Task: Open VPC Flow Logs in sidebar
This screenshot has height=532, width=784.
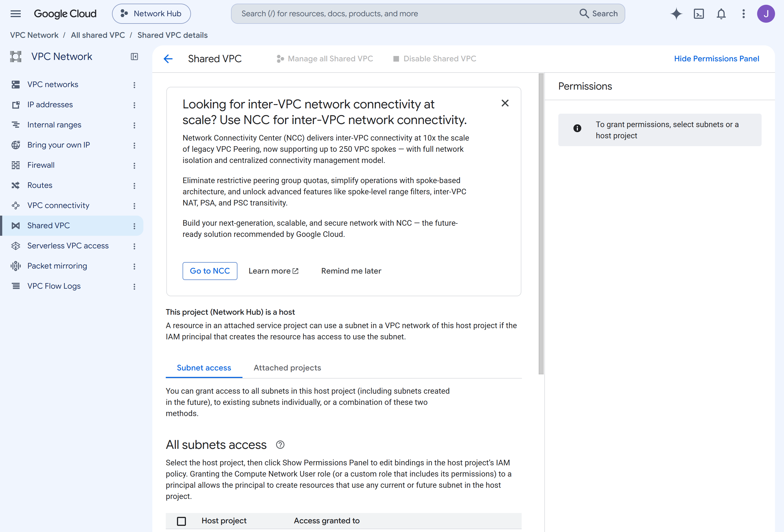Action: pos(54,286)
